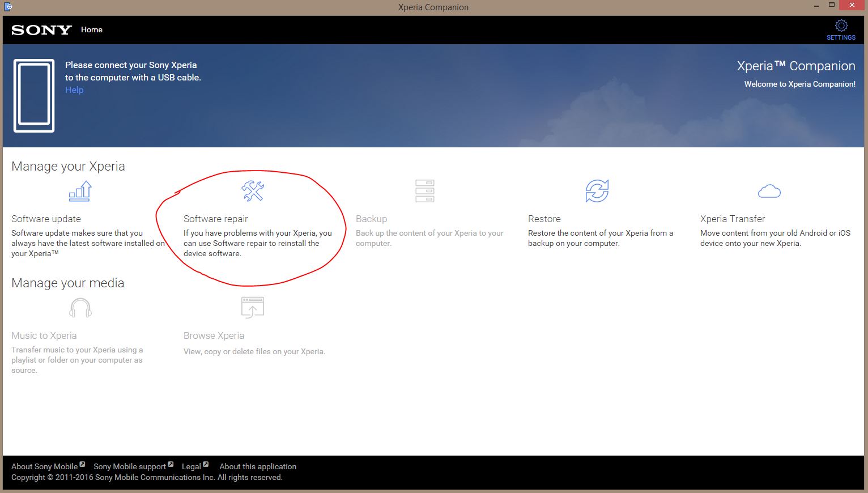Click the Restore description text
Image resolution: width=868 pixels, height=493 pixels.
click(601, 238)
